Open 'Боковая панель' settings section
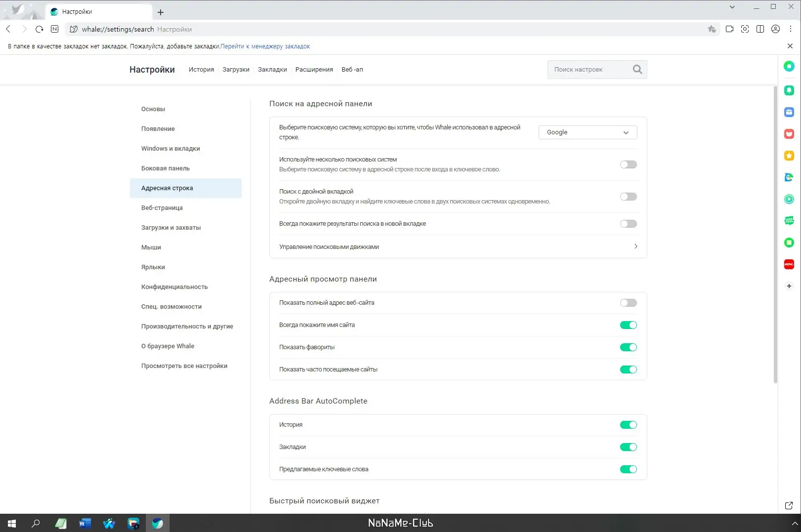801x532 pixels. (x=166, y=168)
